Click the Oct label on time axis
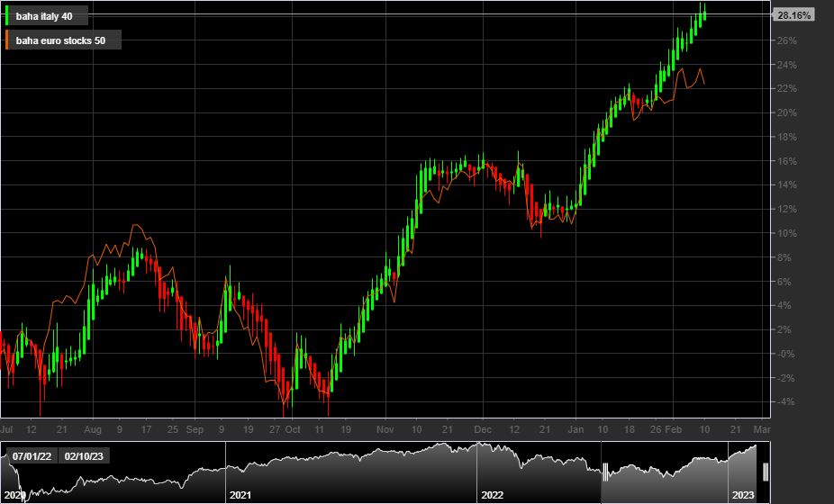Screen dimensions: 834x504 (293, 429)
